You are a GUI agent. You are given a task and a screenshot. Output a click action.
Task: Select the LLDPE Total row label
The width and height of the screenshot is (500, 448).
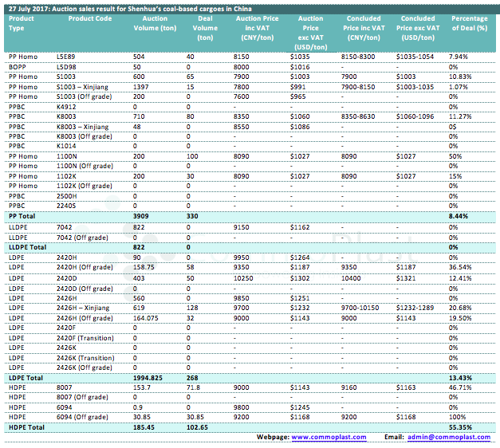[28, 248]
